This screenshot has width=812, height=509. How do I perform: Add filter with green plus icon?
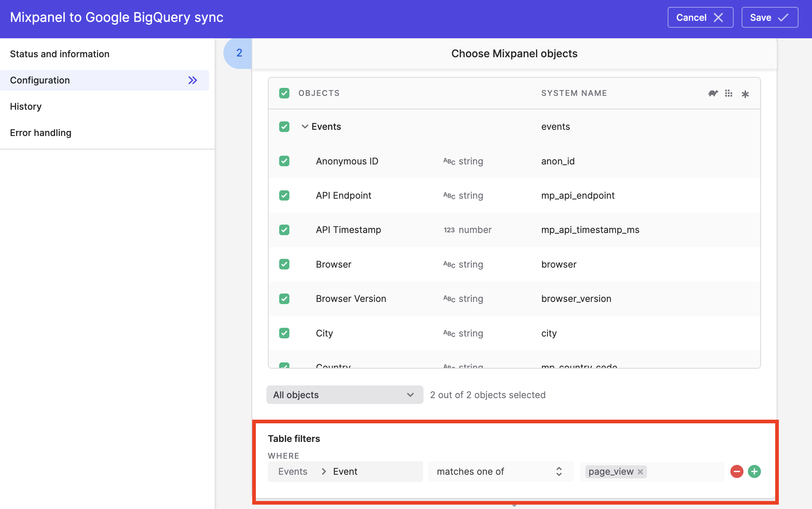tap(754, 471)
